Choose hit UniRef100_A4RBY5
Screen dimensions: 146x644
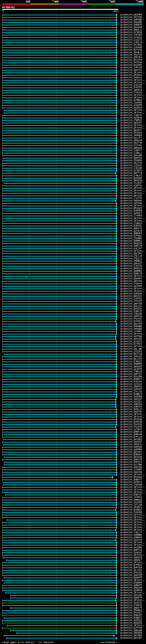[131, 25]
